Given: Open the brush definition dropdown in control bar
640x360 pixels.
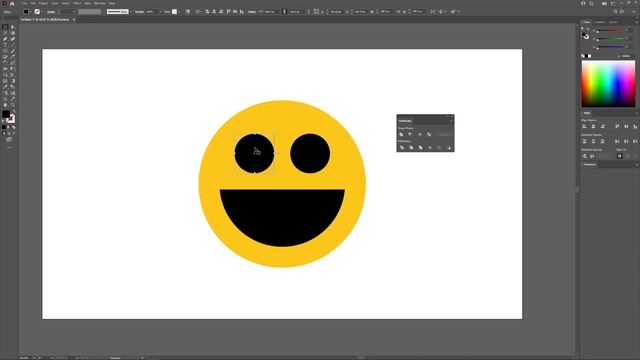Looking at the screenshot, I should coord(131,12).
